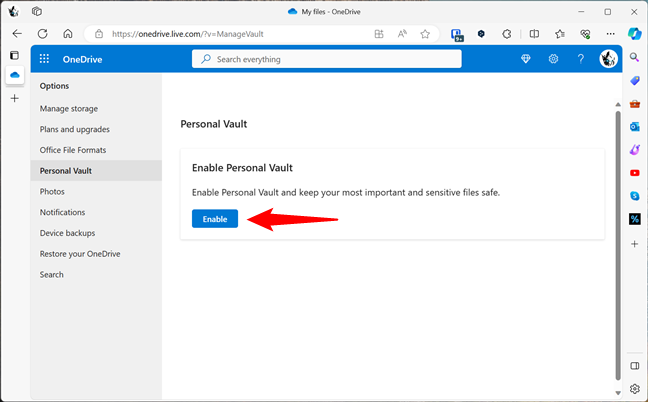Click the Options sidebar heading
648x402 pixels.
click(x=54, y=86)
